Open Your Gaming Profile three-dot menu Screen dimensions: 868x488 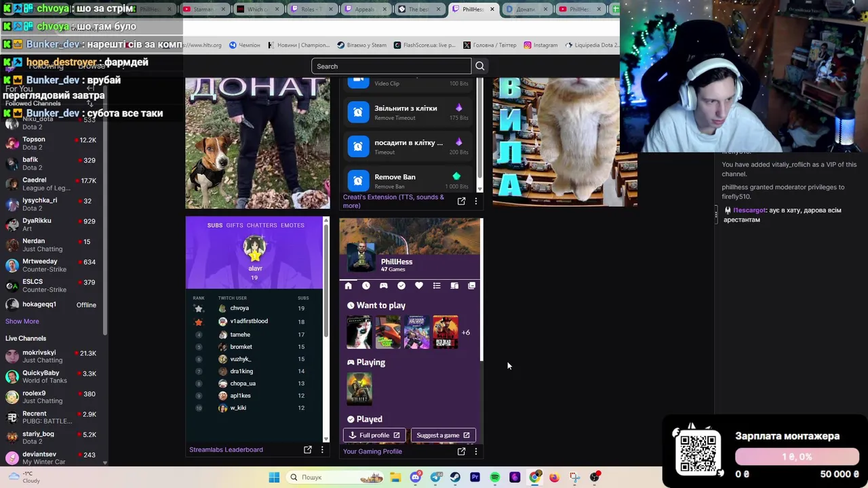[x=476, y=451]
